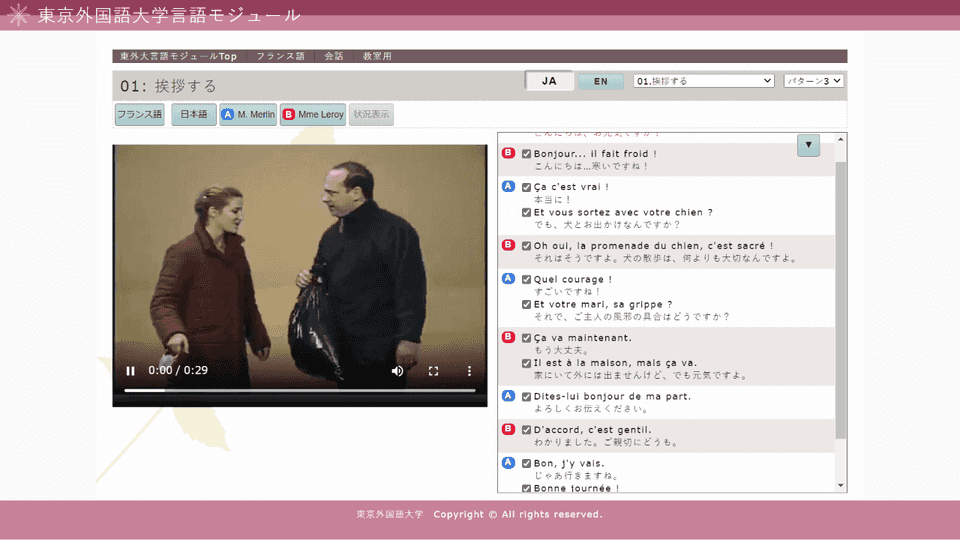Viewport: 960px width, 540px height.
Task: Uncheck the "Ça c'est vrai !" line
Action: click(x=527, y=187)
